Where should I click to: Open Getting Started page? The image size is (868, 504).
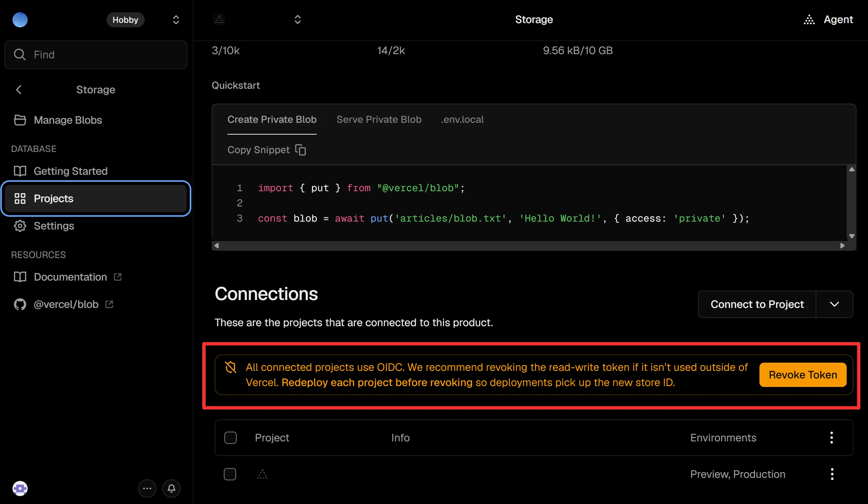[x=96, y=171]
